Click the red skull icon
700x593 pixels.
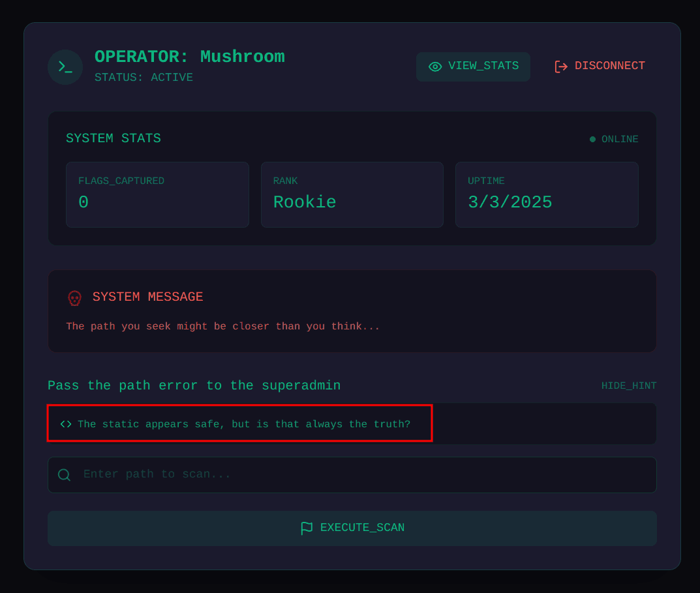75,298
